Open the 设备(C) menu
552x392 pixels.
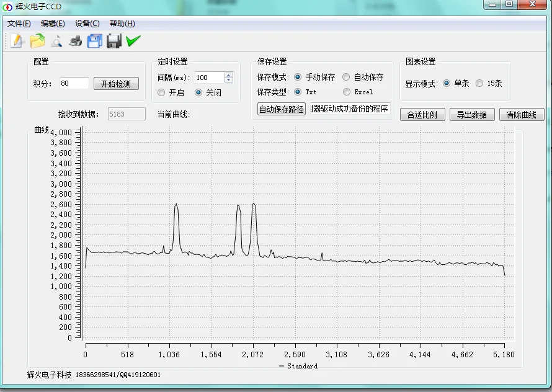[87, 24]
